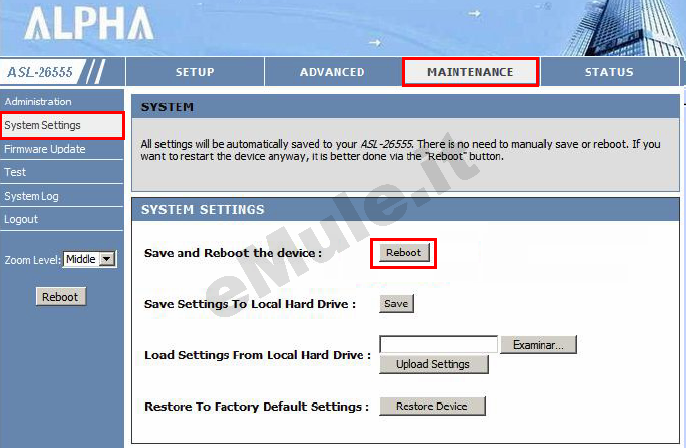The width and height of the screenshot is (686, 448).
Task: Switch to the MAINTENANCE tab
Action: (470, 72)
